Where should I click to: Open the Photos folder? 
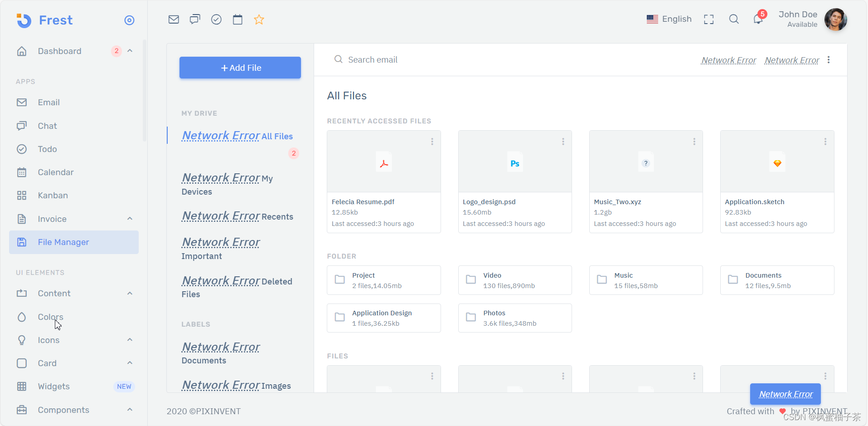(x=515, y=318)
